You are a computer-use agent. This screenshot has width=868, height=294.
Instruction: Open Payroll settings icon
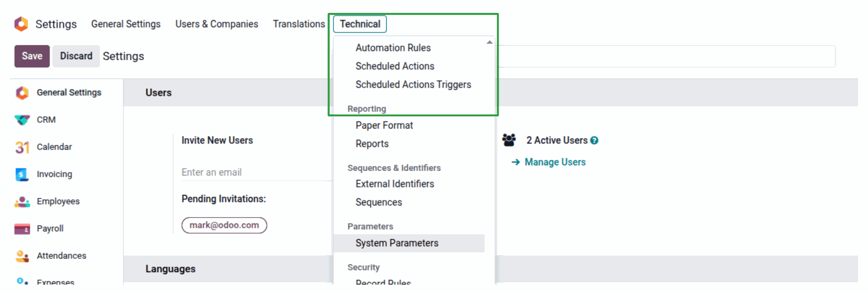coord(22,229)
